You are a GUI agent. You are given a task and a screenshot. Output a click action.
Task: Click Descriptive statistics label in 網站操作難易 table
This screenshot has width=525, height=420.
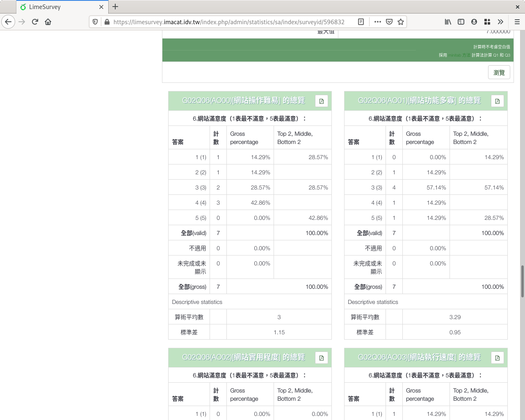pos(197,302)
